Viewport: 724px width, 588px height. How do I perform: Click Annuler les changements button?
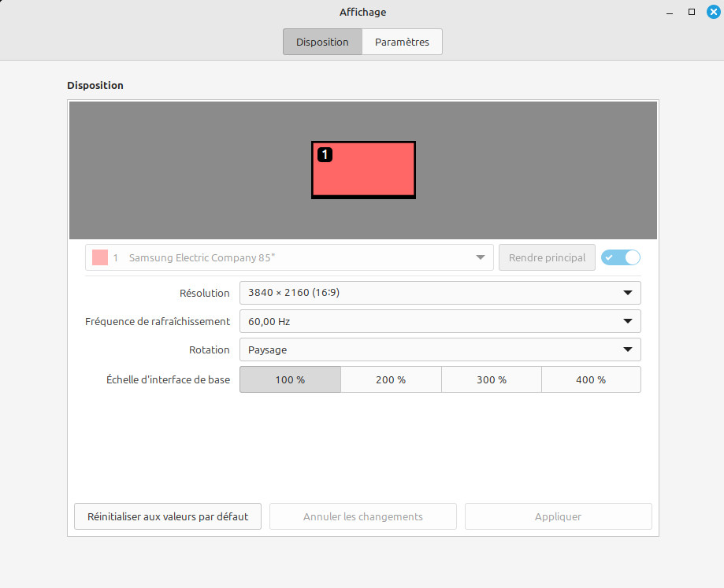pos(363,516)
